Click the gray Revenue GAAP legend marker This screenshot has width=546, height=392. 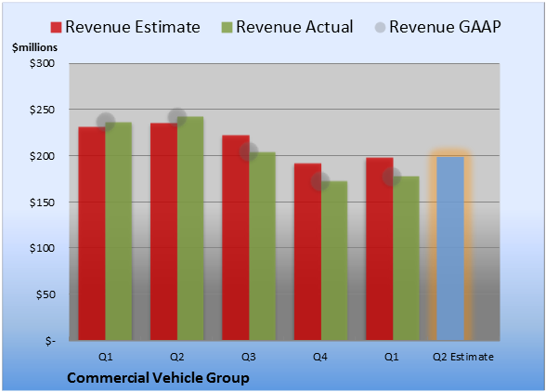381,27
